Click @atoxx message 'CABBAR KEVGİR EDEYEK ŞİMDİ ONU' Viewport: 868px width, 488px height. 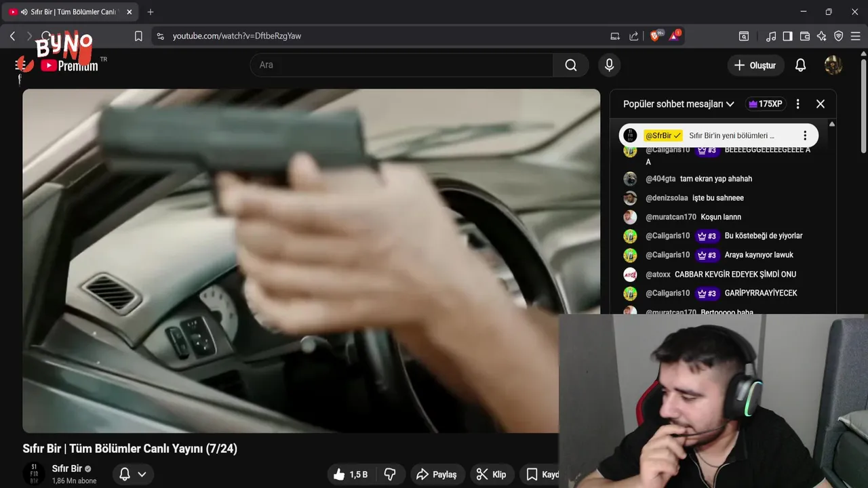click(736, 274)
